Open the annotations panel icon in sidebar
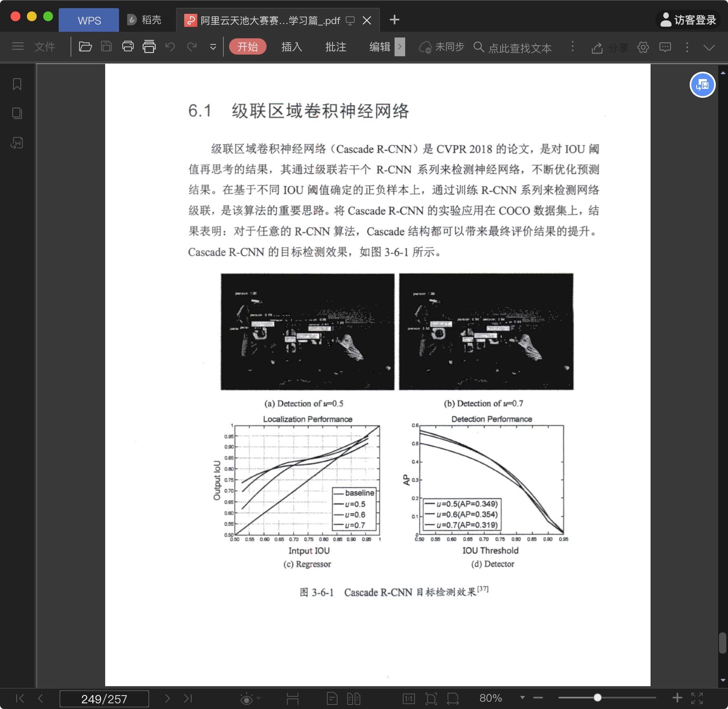Image resolution: width=728 pixels, height=709 pixels. [x=17, y=143]
